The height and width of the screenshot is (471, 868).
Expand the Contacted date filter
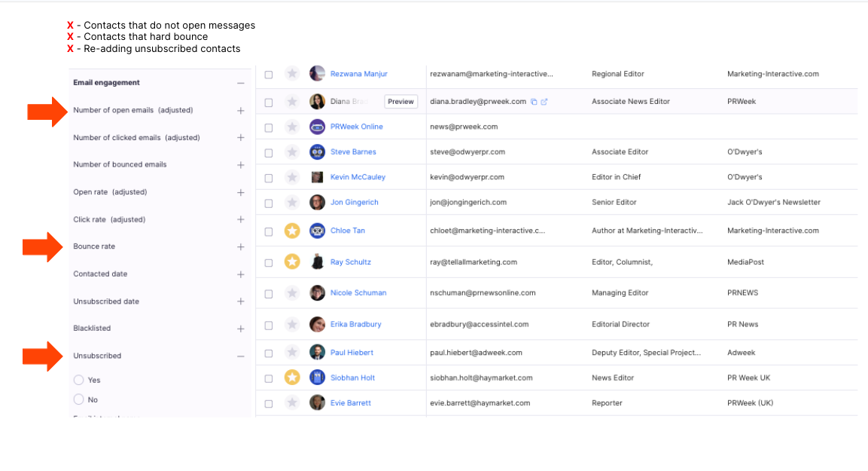pos(241,274)
